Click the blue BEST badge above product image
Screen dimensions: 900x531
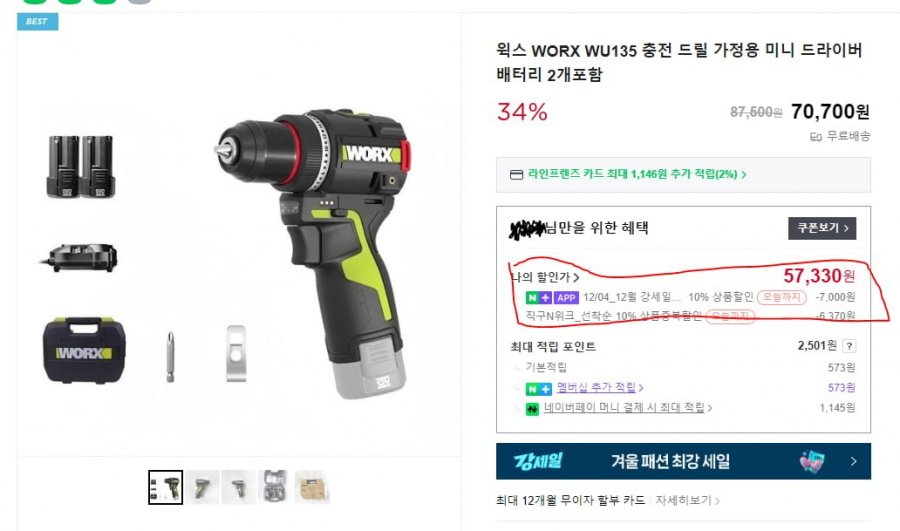tap(37, 22)
